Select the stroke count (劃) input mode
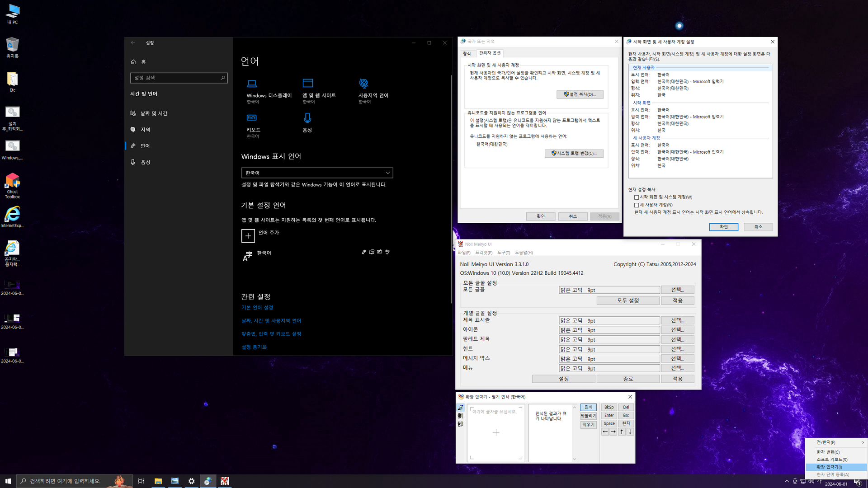Screen dimensions: 868x488 point(460,416)
